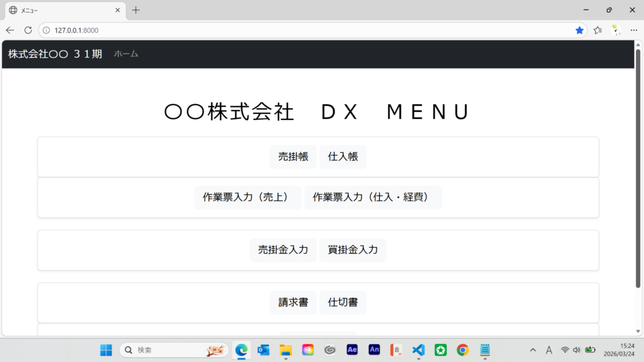Click 作業票入力（仕入・経費）button
Screen dimensions: 644x362
[373, 197]
